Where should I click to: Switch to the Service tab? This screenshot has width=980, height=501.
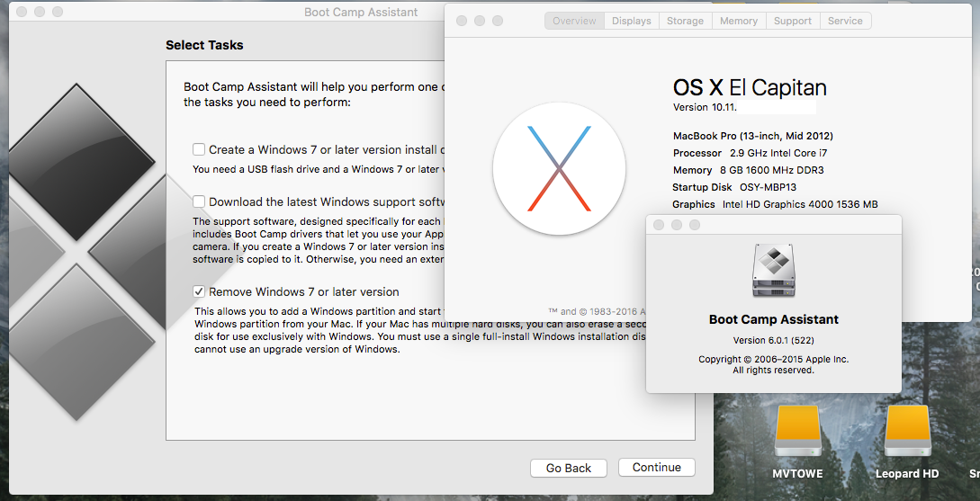(x=845, y=21)
